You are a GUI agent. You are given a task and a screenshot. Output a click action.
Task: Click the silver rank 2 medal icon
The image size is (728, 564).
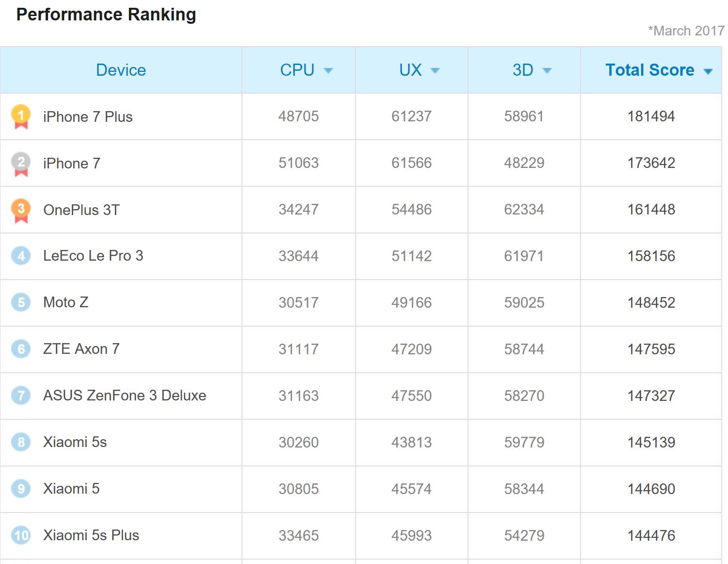point(21,164)
